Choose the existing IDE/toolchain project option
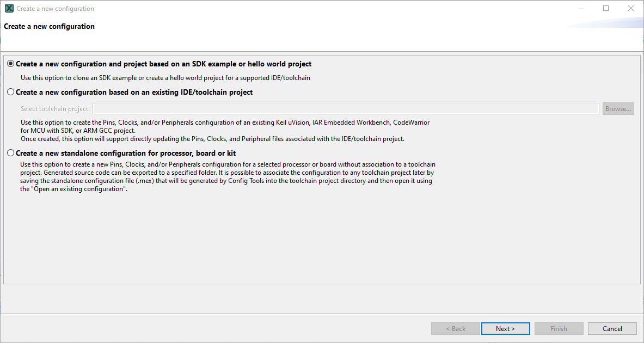Image resolution: width=644 pixels, height=343 pixels. click(11, 93)
